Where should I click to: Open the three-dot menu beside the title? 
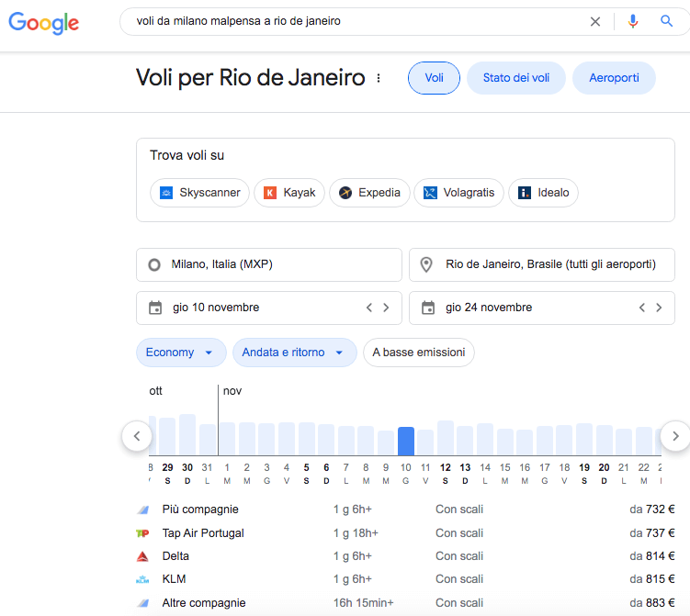click(379, 79)
